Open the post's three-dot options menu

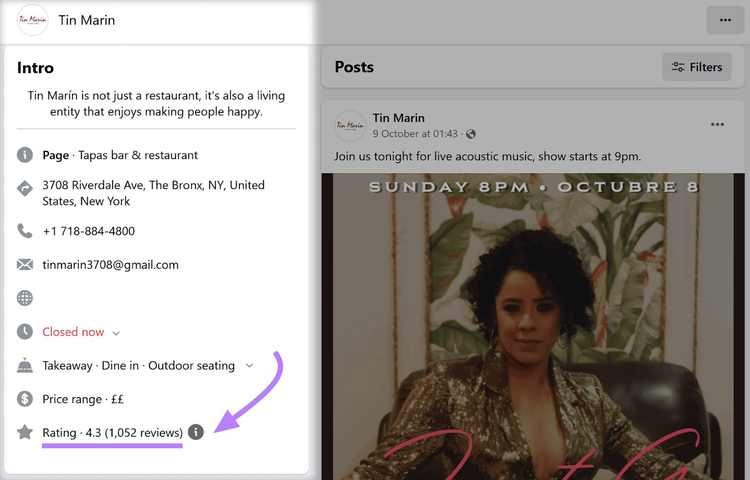[717, 124]
